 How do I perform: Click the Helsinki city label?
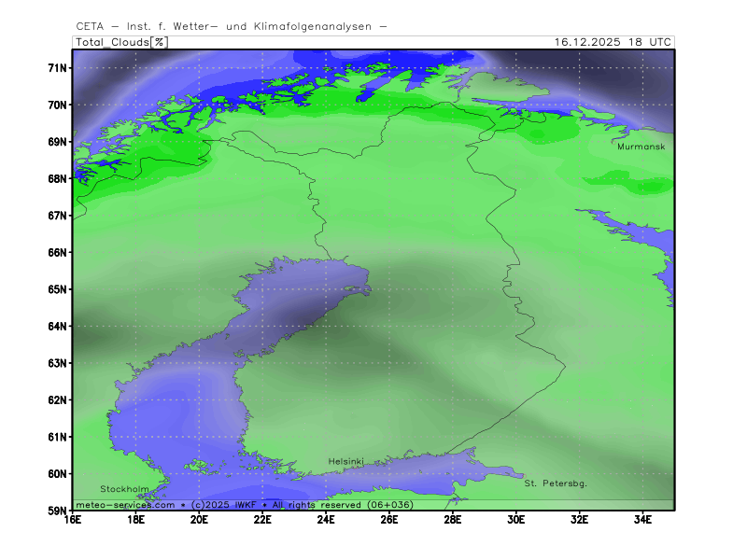click(345, 462)
